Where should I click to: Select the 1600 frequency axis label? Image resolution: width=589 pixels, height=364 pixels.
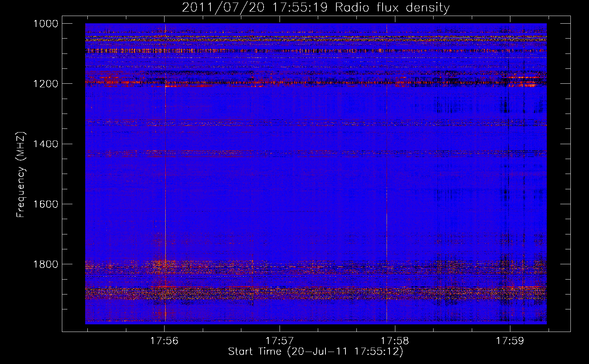pyautogui.click(x=46, y=204)
